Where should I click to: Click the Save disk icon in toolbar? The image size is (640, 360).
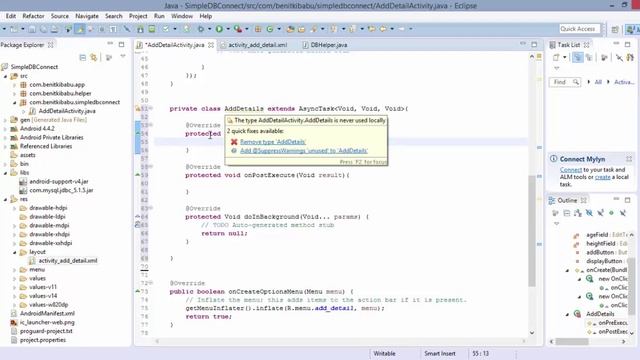tap(32, 29)
